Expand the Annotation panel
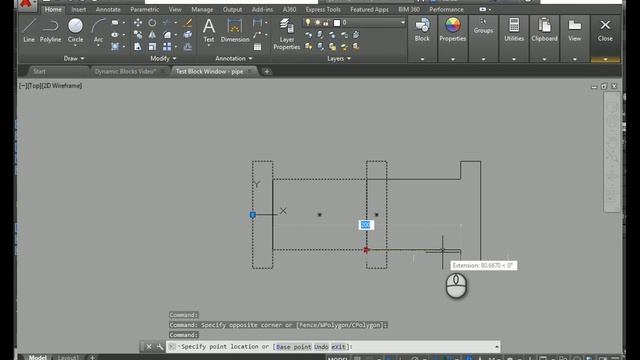The width and height of the screenshot is (640, 360). tap(234, 58)
